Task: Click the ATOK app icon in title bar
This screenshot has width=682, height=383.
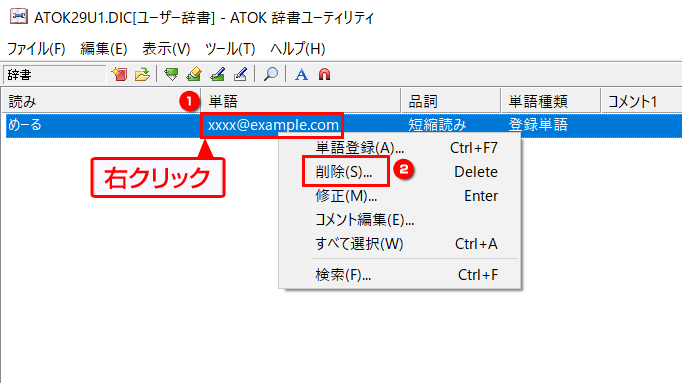Action: (19, 17)
